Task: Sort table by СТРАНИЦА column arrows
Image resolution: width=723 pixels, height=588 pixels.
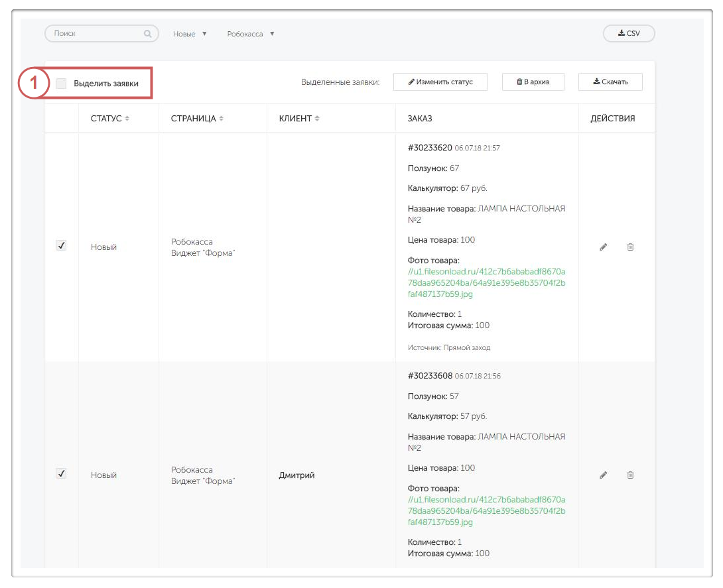Action: (222, 119)
